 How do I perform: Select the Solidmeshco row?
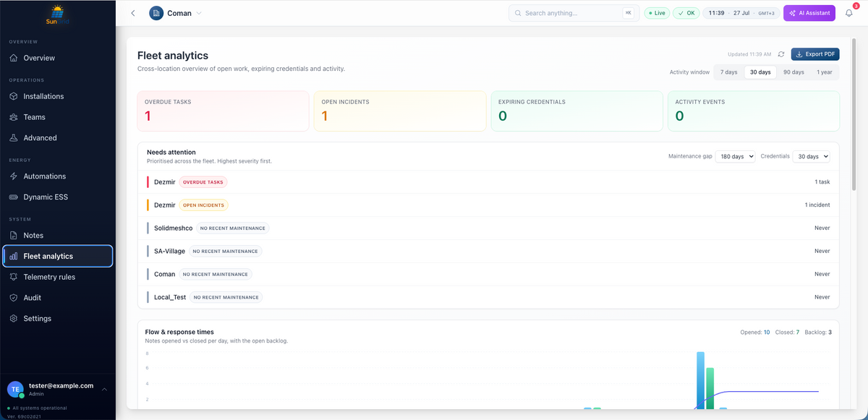488,228
